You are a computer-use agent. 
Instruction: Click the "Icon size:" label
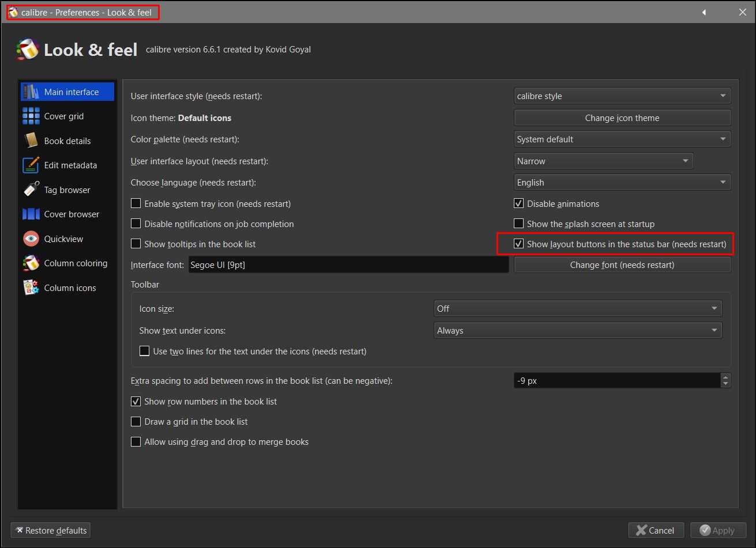[157, 309]
